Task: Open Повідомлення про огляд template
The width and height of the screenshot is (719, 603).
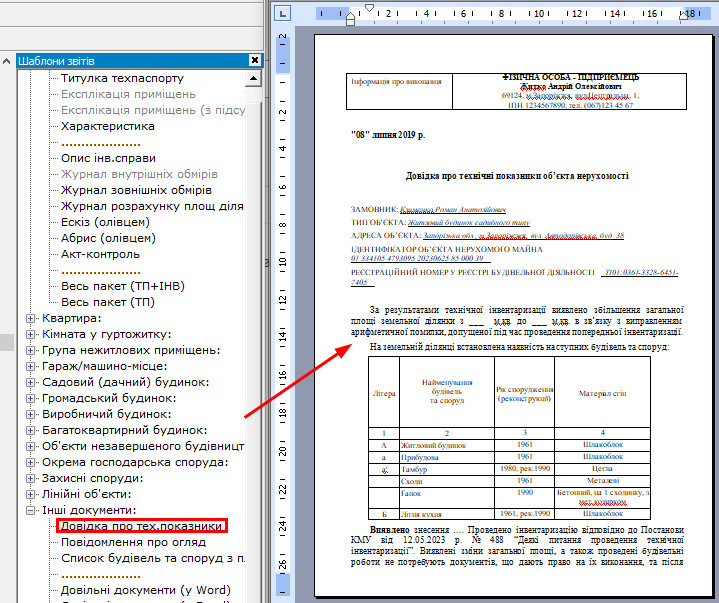Action: (133, 542)
